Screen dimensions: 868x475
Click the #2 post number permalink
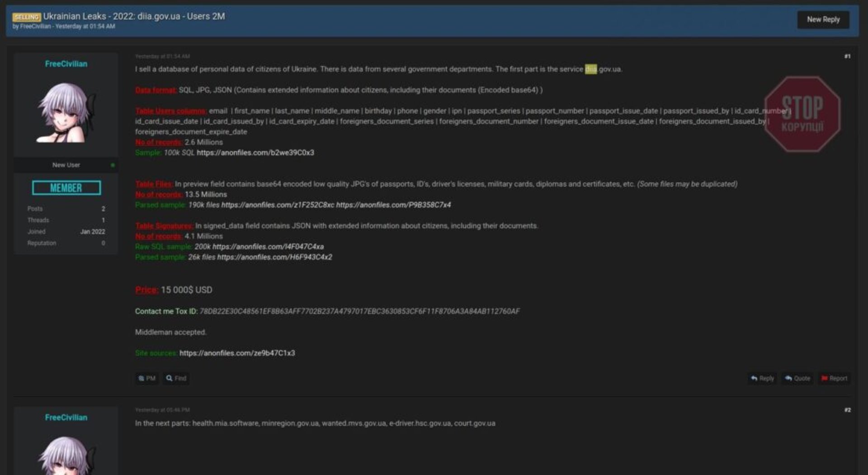[x=847, y=410]
